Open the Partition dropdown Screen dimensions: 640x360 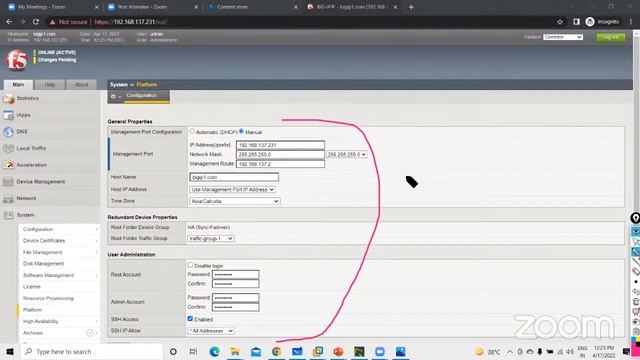click(563, 37)
